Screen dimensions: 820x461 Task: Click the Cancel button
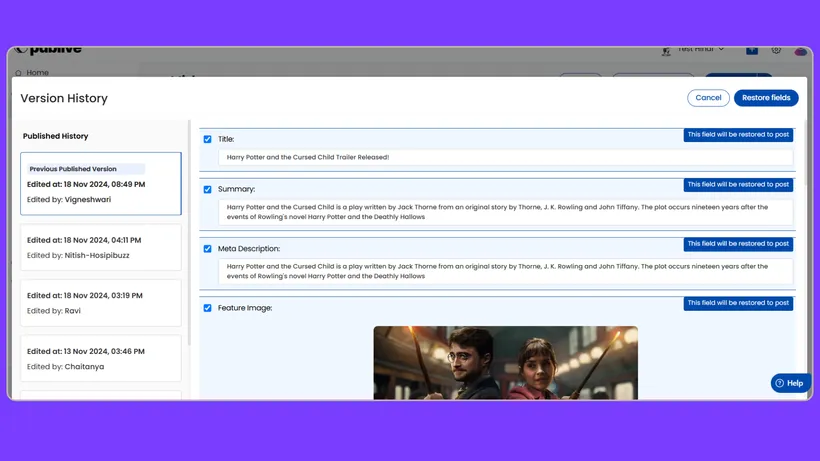pos(708,98)
